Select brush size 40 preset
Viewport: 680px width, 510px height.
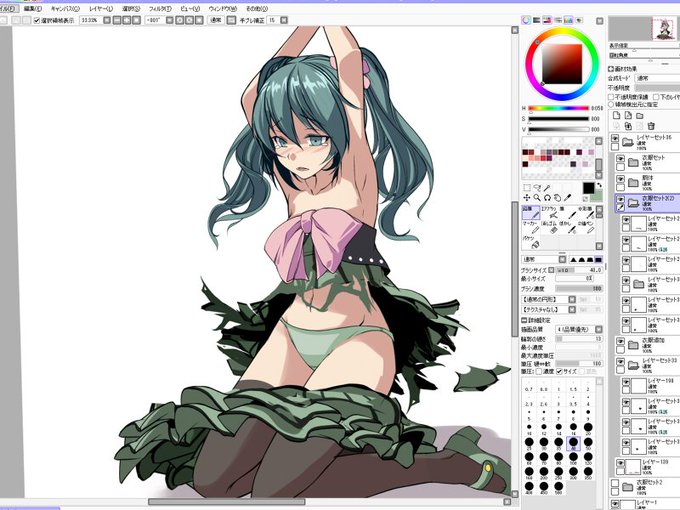pyautogui.click(x=573, y=443)
